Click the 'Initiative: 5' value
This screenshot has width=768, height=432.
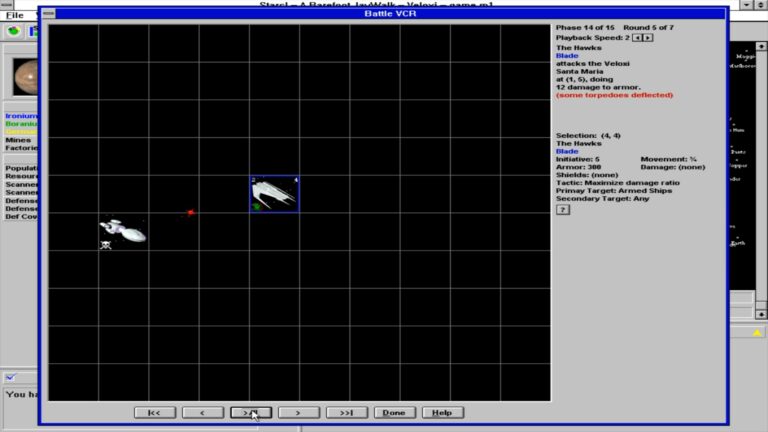[x=577, y=159]
